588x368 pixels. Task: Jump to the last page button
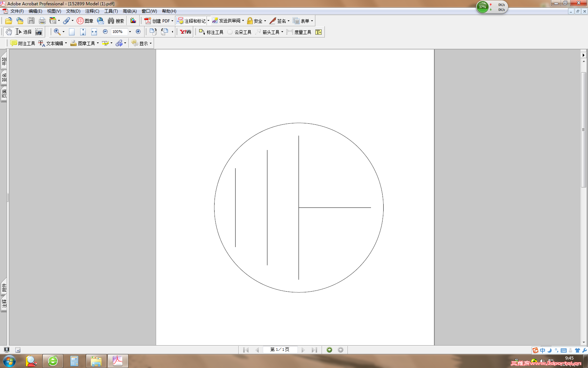(314, 350)
